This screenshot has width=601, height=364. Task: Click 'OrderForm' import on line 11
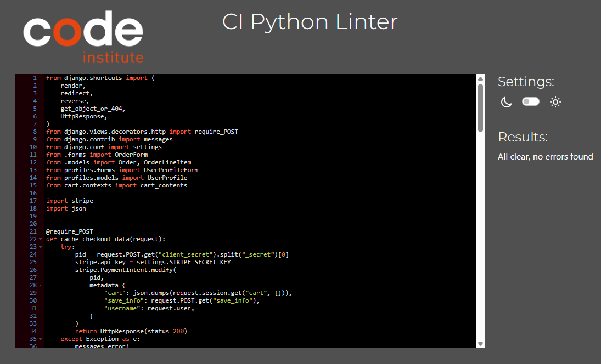(x=131, y=155)
